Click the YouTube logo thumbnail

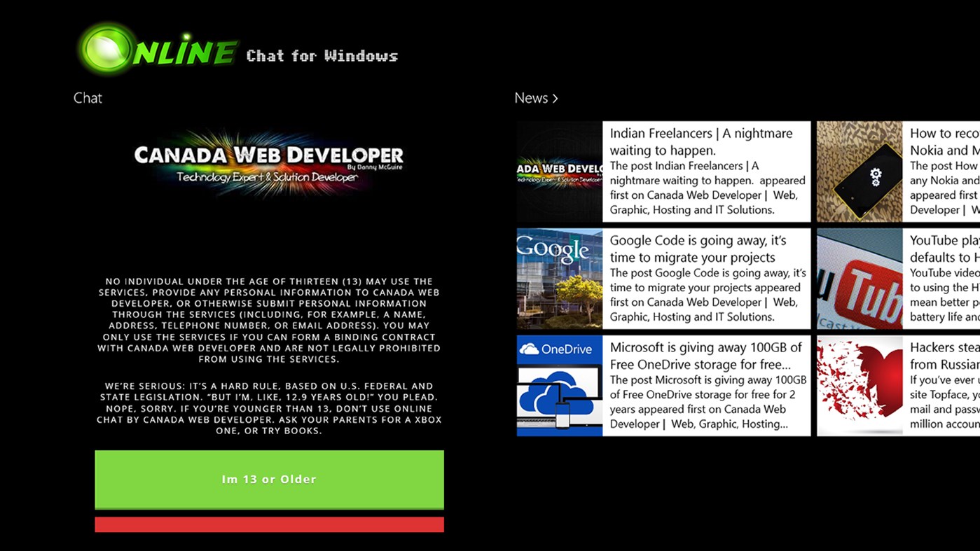pyautogui.click(x=858, y=277)
